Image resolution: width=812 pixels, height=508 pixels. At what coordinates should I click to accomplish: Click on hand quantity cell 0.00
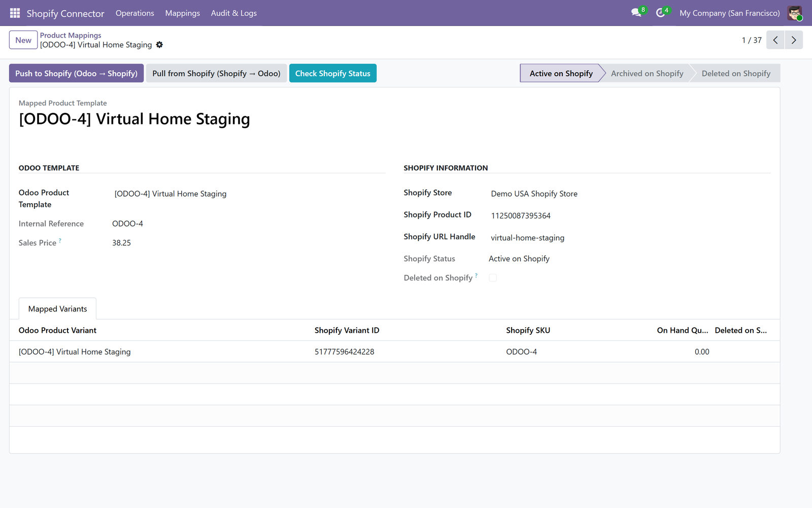[x=702, y=352]
